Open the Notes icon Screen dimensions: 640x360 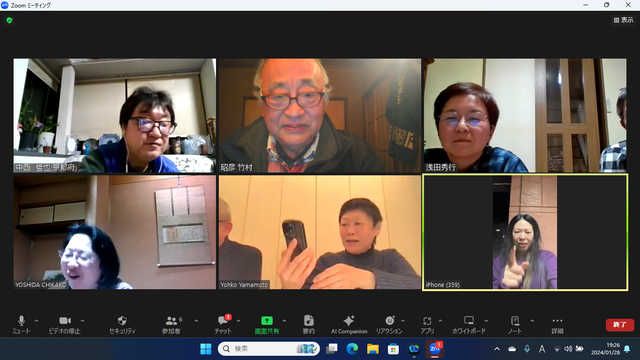point(515,325)
